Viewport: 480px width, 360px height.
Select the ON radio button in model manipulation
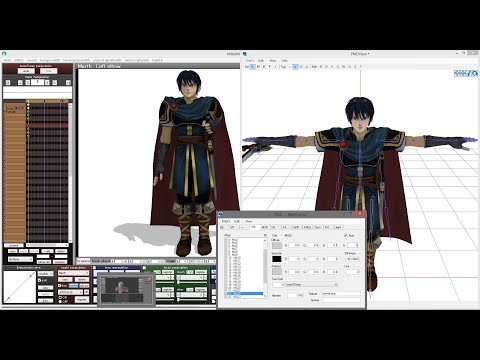(x=60, y=297)
